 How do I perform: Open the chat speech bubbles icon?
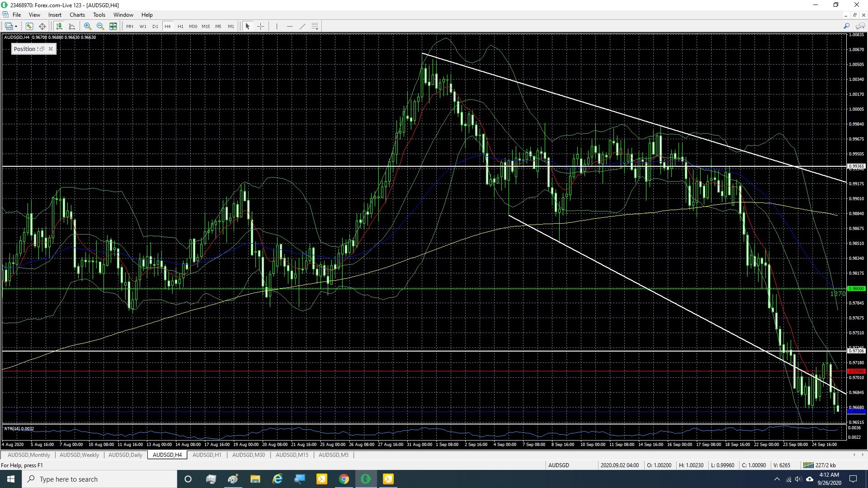[860, 26]
